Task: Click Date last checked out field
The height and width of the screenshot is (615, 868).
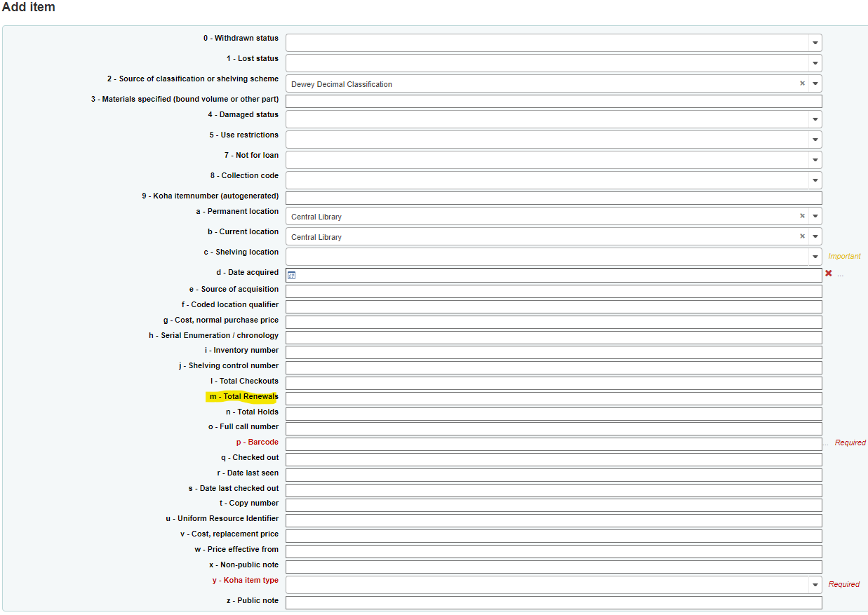Action: pos(554,491)
